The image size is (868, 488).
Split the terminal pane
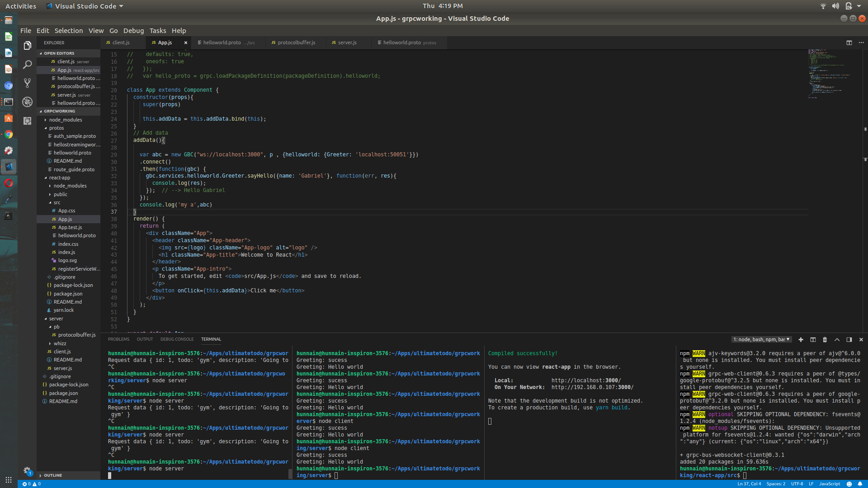[x=813, y=339]
